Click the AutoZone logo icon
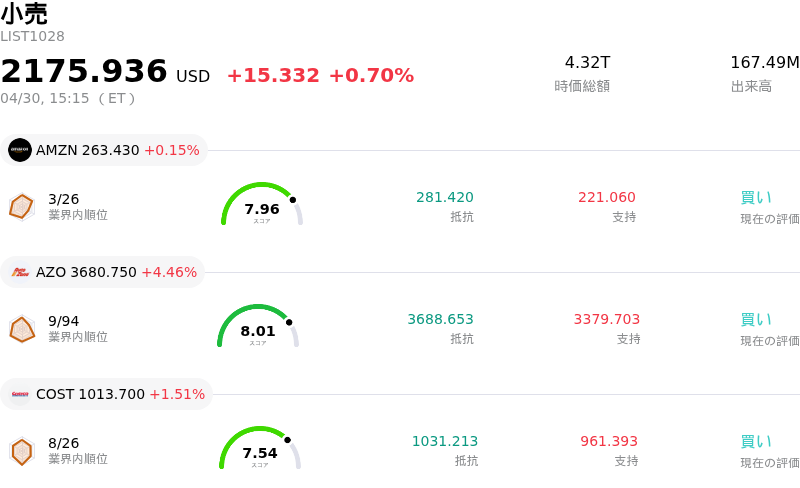 20,272
